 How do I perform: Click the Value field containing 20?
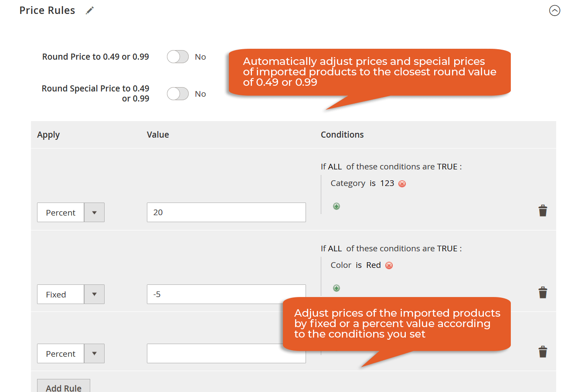tap(226, 213)
